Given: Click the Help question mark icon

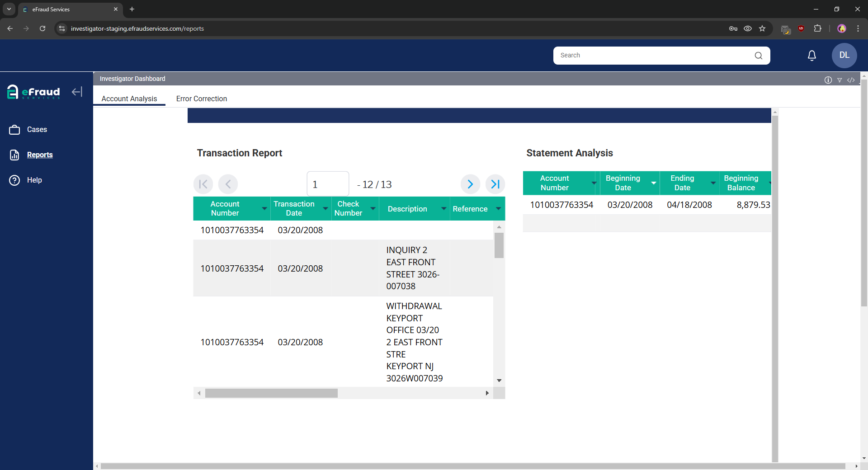Looking at the screenshot, I should pos(14,180).
